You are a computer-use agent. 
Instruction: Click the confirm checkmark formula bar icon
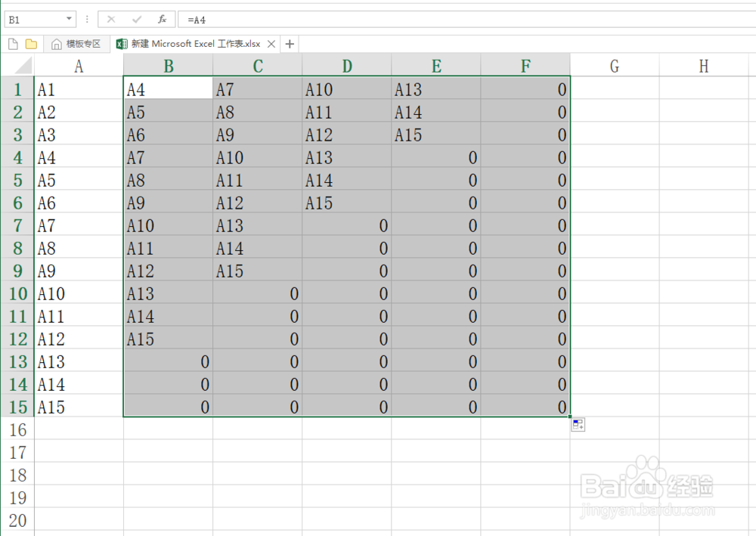pos(137,20)
